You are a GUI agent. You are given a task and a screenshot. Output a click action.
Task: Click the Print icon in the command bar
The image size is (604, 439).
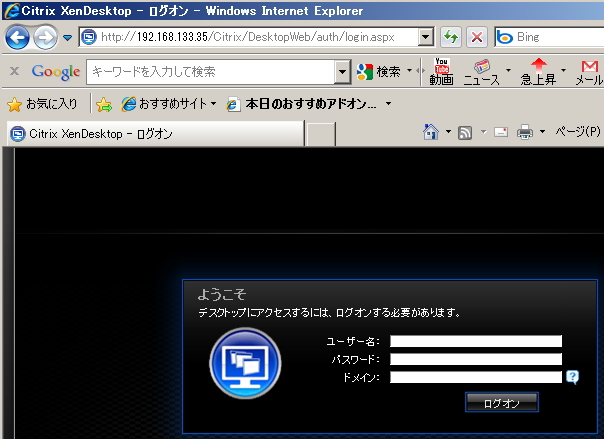pos(525,132)
